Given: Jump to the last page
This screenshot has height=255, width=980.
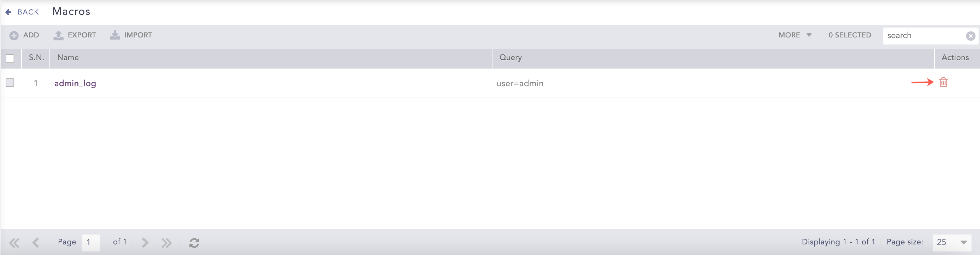Looking at the screenshot, I should (x=166, y=242).
